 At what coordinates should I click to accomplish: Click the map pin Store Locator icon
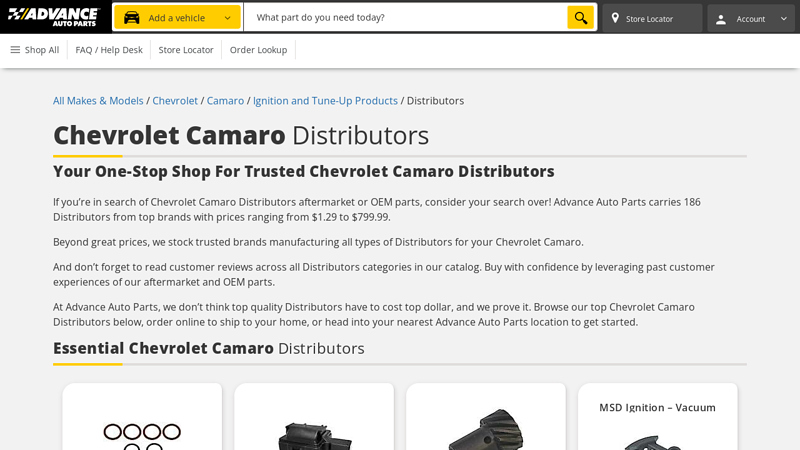tap(615, 18)
